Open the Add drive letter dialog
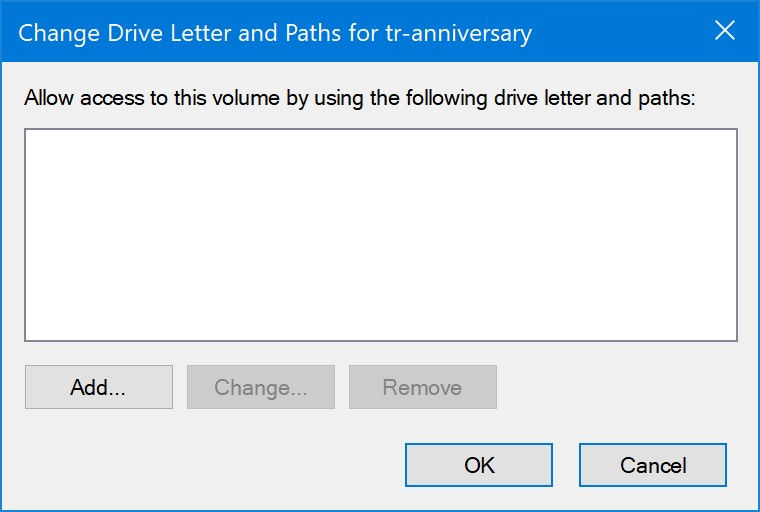 98,387
